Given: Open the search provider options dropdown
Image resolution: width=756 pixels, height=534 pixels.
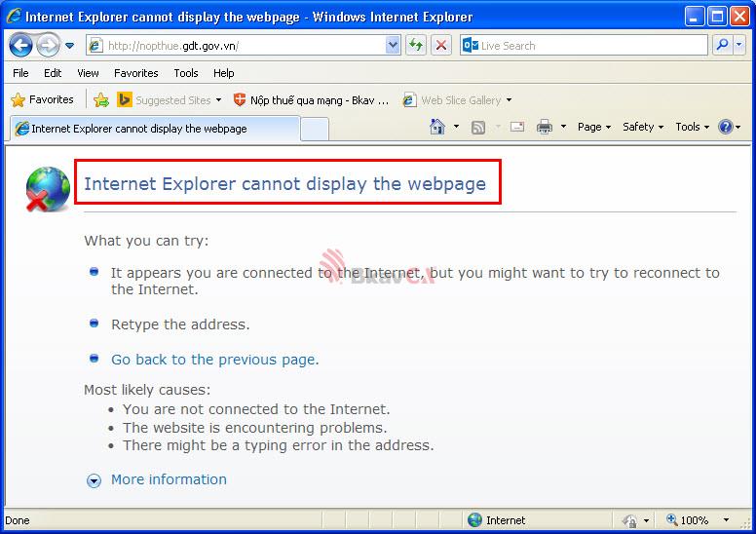Looking at the screenshot, I should pyautogui.click(x=739, y=46).
